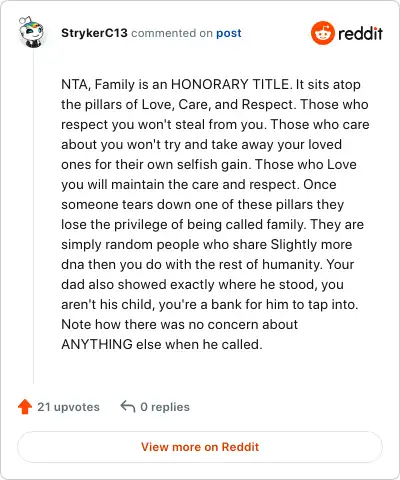Viewport: 400px width, 480px height.
Task: Click the line starting "simply random people who share"
Action: pos(207,245)
